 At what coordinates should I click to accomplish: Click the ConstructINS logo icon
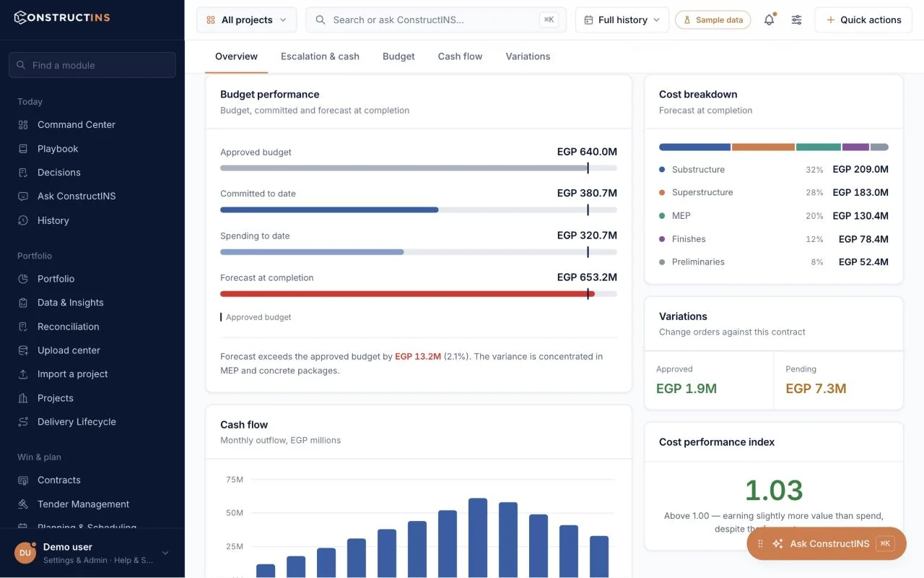click(x=21, y=17)
